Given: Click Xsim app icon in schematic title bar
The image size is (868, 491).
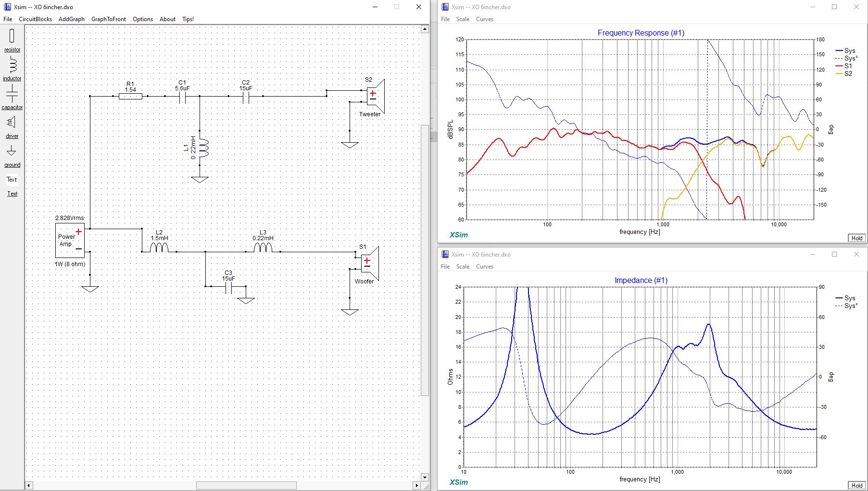Looking at the screenshot, I should coord(7,7).
